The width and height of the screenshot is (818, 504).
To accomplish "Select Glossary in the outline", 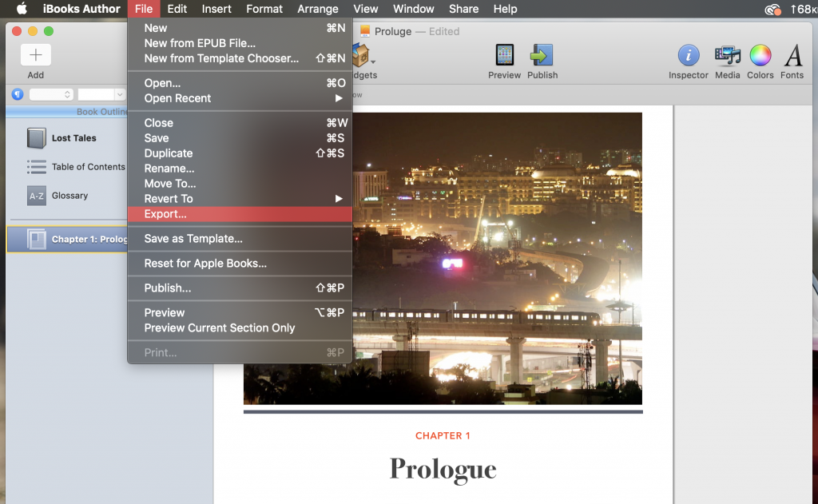I will click(69, 196).
